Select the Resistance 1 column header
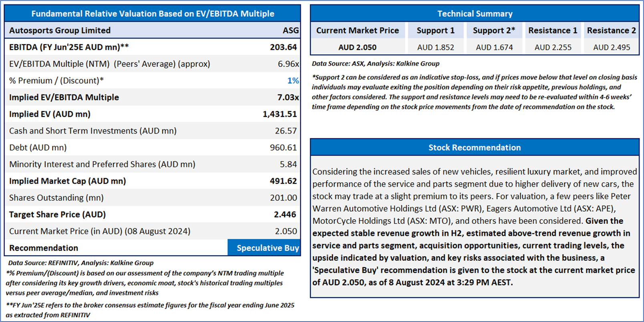The width and height of the screenshot is (644, 322). [553, 30]
